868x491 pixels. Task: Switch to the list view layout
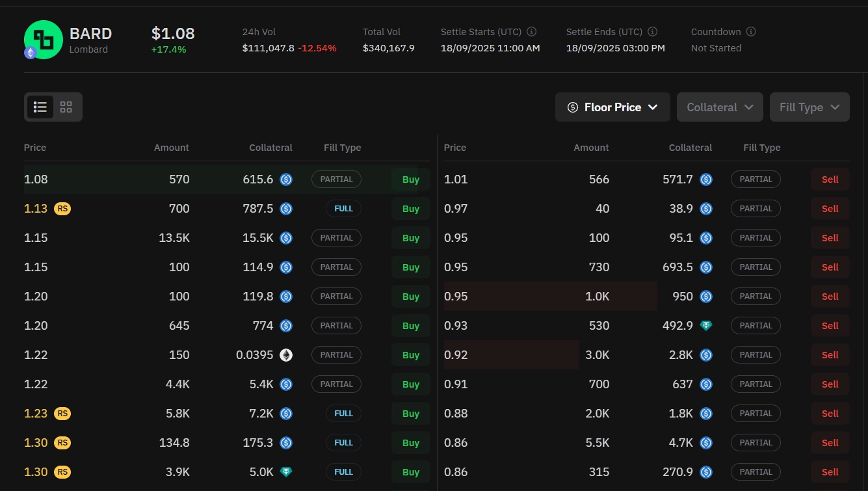pos(40,107)
